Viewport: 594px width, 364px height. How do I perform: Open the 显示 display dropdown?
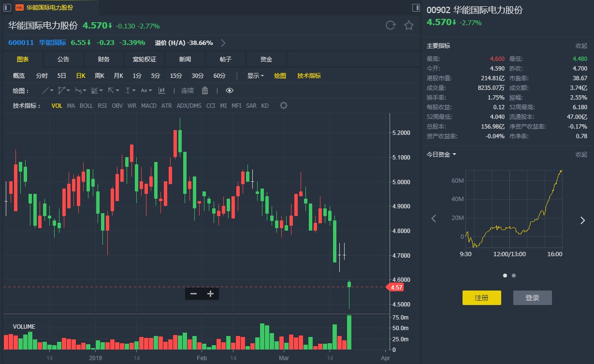256,76
